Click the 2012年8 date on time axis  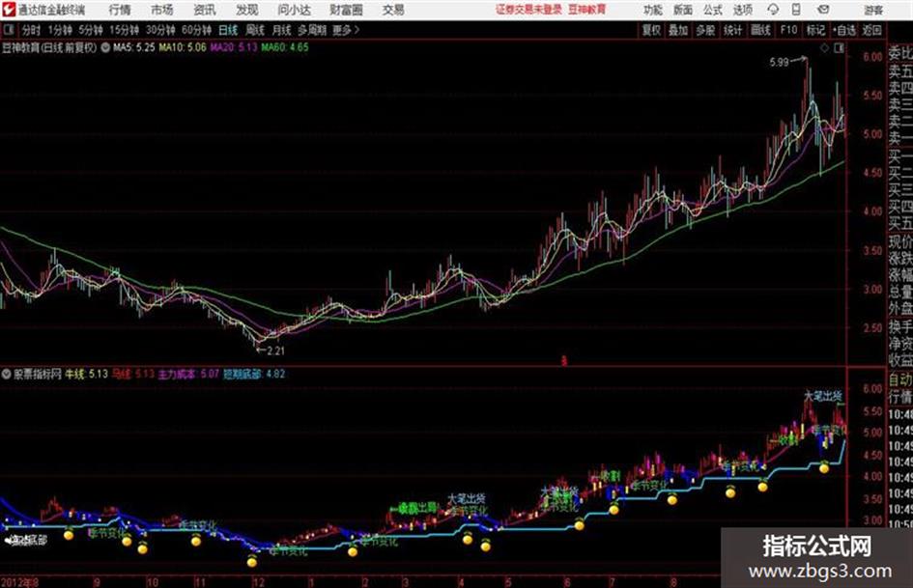tap(19, 582)
